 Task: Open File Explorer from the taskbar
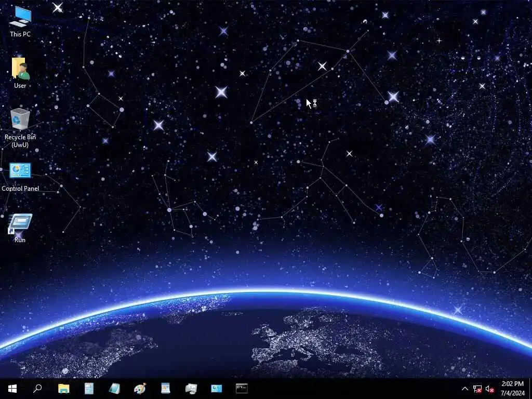point(63,389)
